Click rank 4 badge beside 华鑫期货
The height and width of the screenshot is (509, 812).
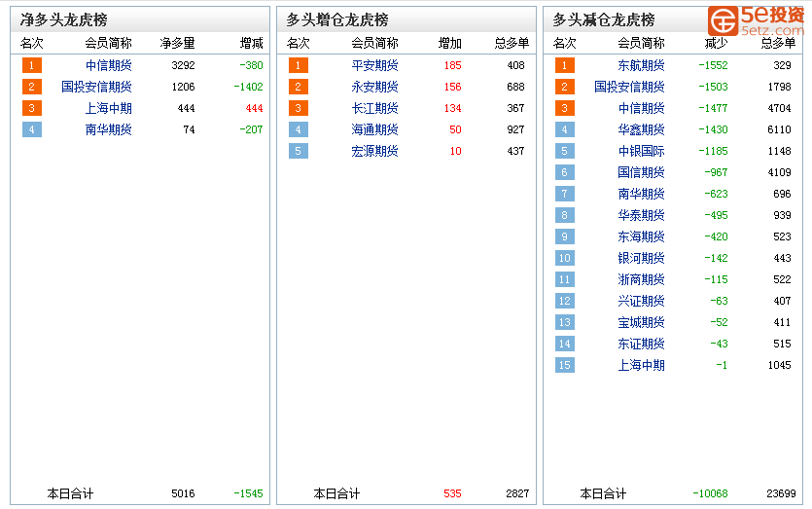coord(564,129)
